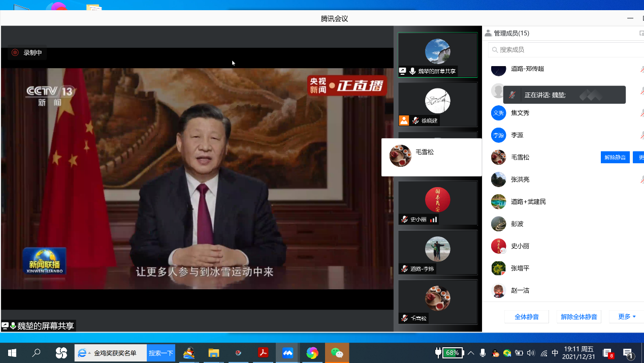This screenshot has width=644, height=363.
Task: Open the Windows notification center
Action: pyautogui.click(x=628, y=353)
